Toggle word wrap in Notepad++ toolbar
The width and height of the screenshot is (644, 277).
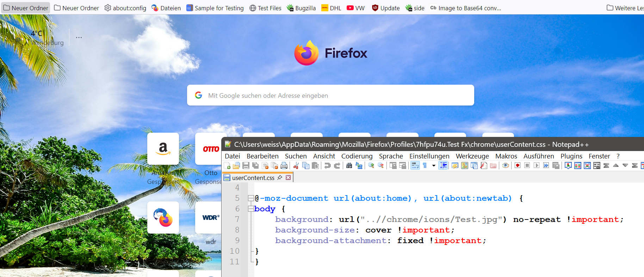pos(415,165)
